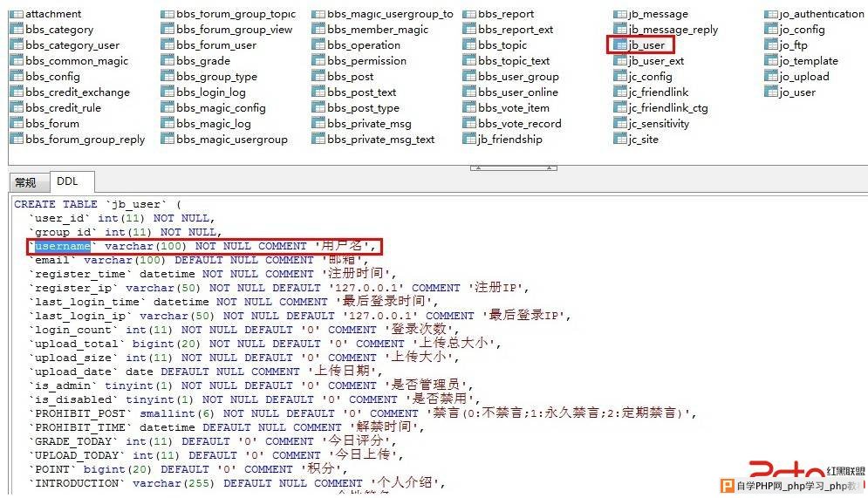The width and height of the screenshot is (868, 498).
Task: Click the highlighted username field in DDL
Action: (x=63, y=246)
